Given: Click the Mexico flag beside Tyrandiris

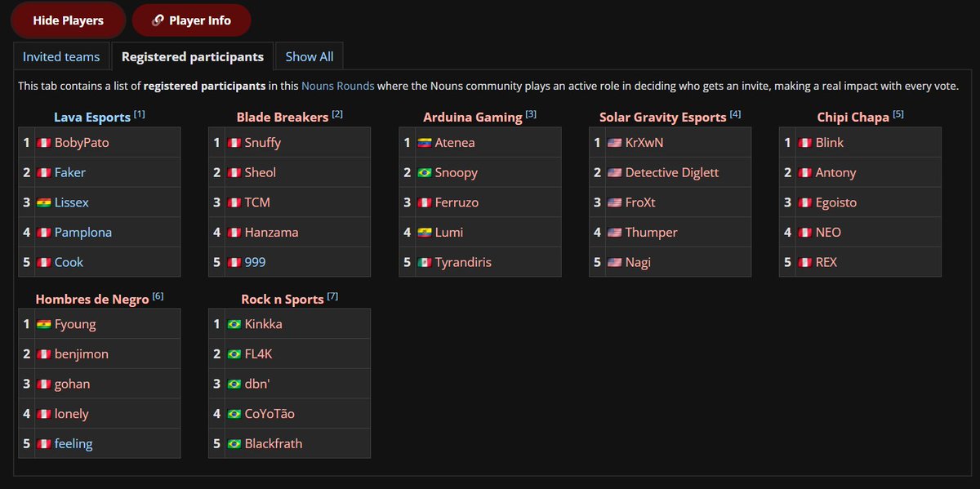Looking at the screenshot, I should tap(425, 263).
